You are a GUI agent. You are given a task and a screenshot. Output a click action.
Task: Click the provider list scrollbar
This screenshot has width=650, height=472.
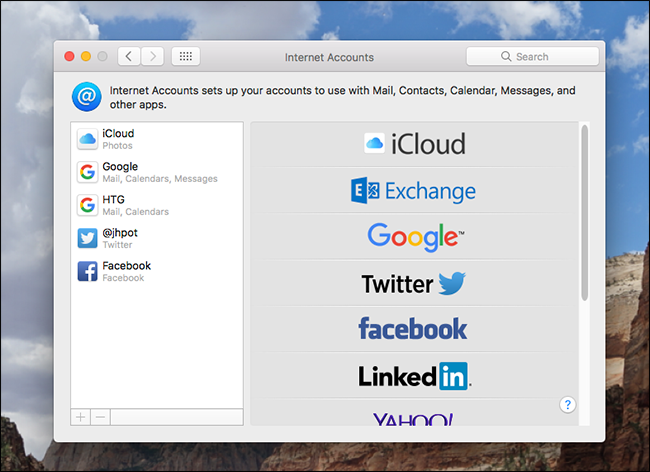[x=585, y=213]
